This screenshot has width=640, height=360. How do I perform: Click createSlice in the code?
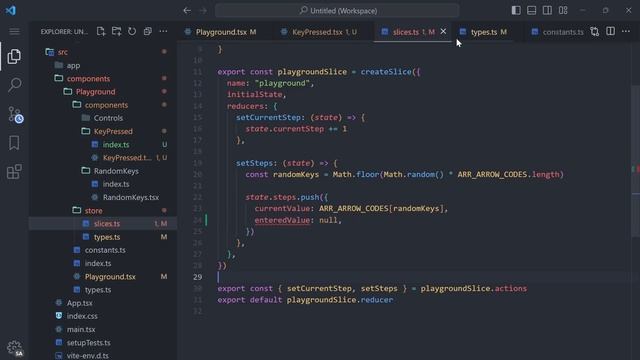click(386, 72)
